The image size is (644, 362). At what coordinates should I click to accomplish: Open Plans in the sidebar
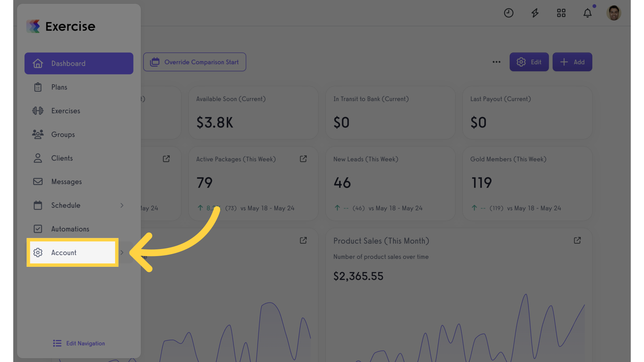point(79,87)
